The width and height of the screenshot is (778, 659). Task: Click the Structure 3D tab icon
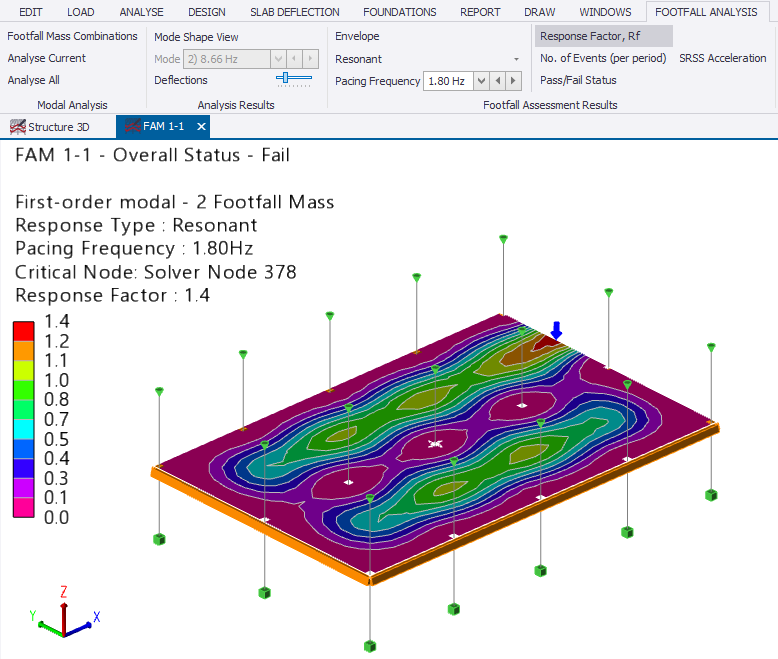[x=17, y=127]
